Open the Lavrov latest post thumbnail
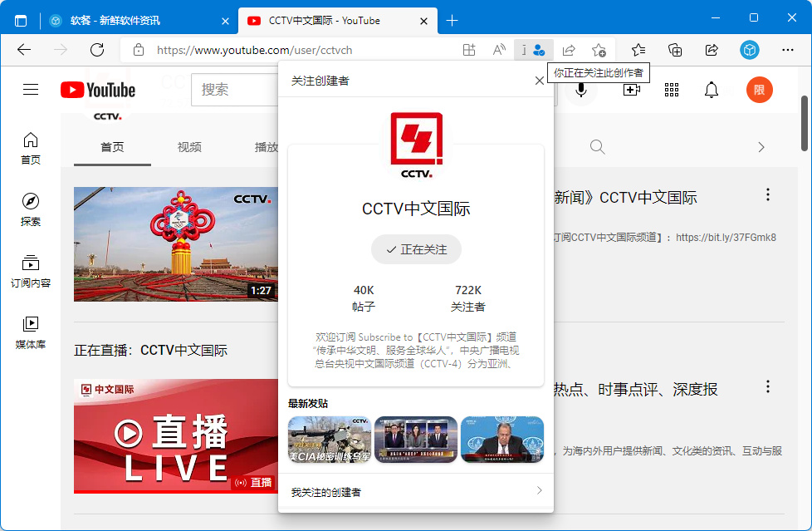 501,439
